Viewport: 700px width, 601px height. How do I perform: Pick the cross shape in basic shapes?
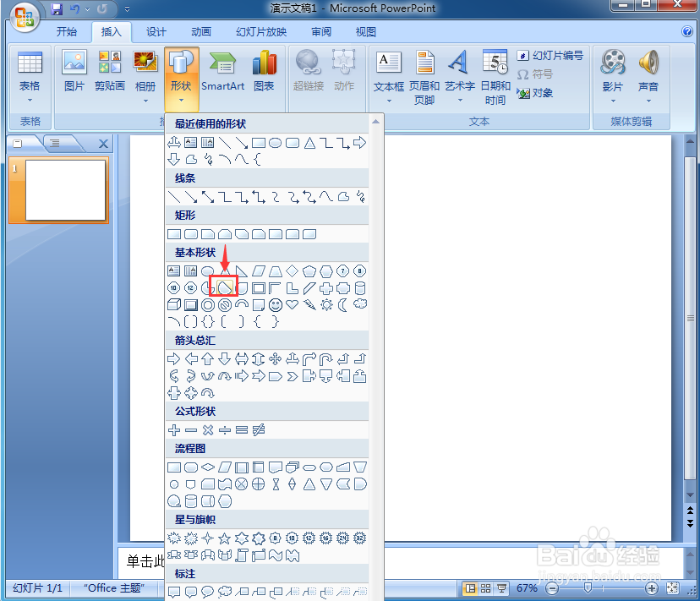click(326, 288)
